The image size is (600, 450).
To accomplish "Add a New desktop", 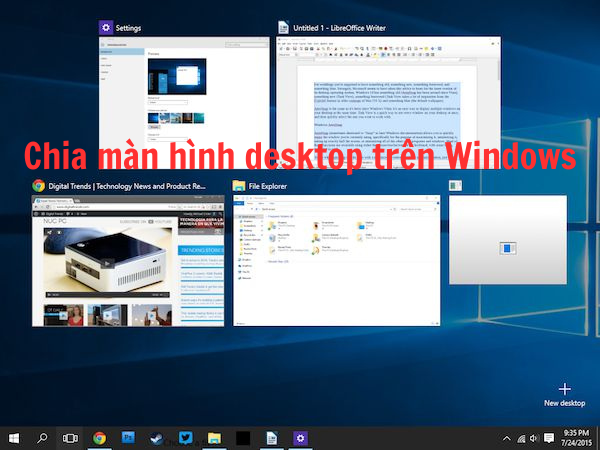I will click(564, 393).
